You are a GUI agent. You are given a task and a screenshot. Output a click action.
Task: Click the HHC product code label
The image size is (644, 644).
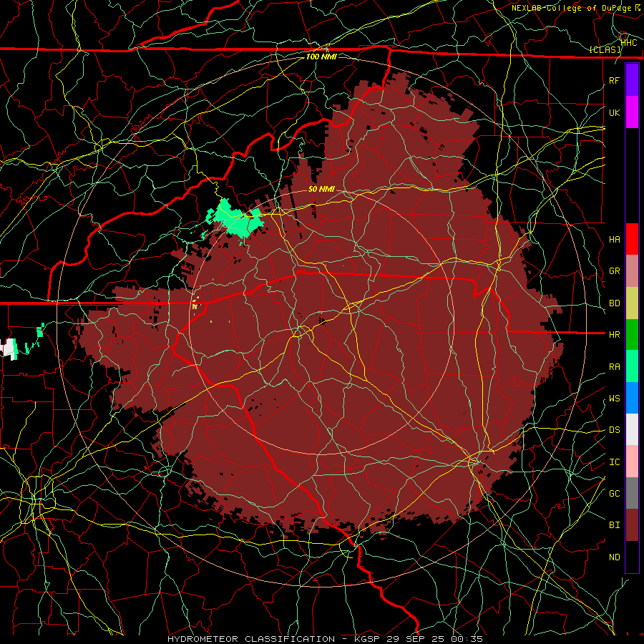[x=629, y=42]
